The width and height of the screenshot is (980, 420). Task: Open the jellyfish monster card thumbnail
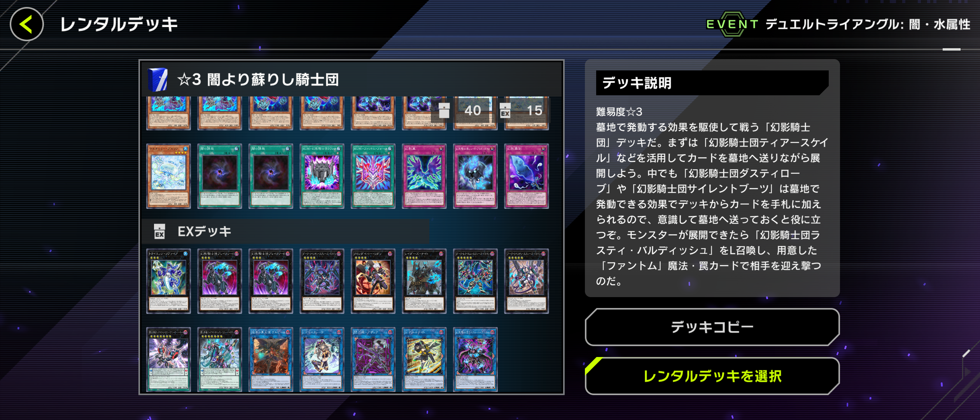168,176
